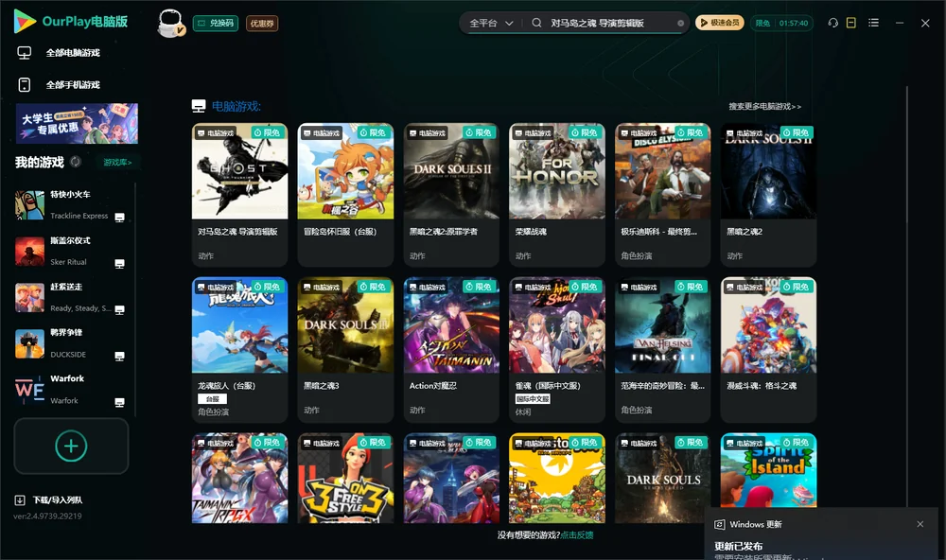This screenshot has height=560, width=946.
Task: Click the search magnifier icon
Action: click(536, 23)
